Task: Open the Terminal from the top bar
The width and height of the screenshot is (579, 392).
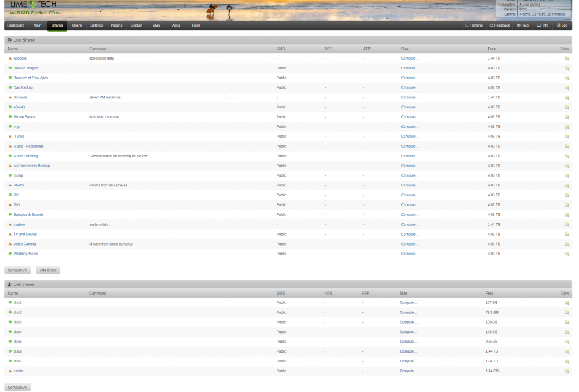Action: point(474,25)
